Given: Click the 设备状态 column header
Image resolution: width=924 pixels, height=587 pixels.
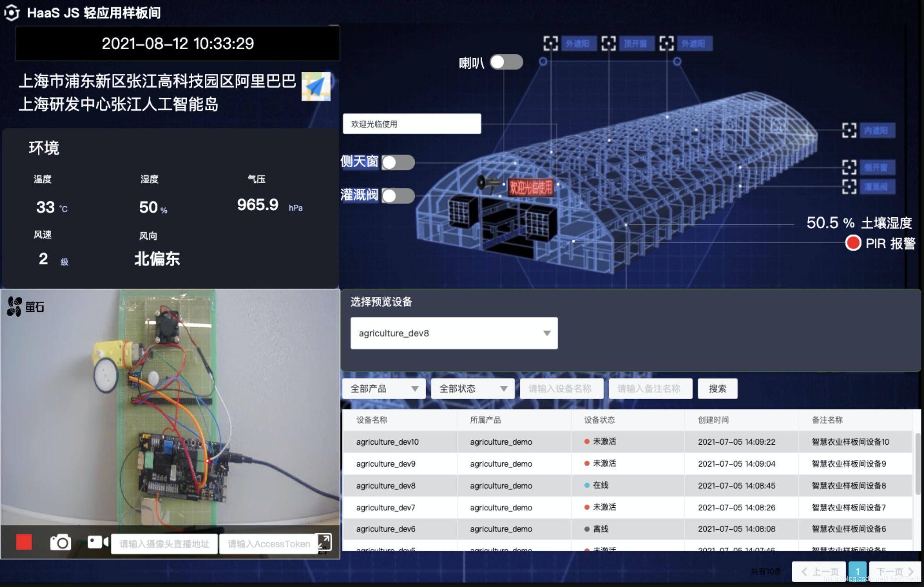Looking at the screenshot, I should tap(599, 420).
